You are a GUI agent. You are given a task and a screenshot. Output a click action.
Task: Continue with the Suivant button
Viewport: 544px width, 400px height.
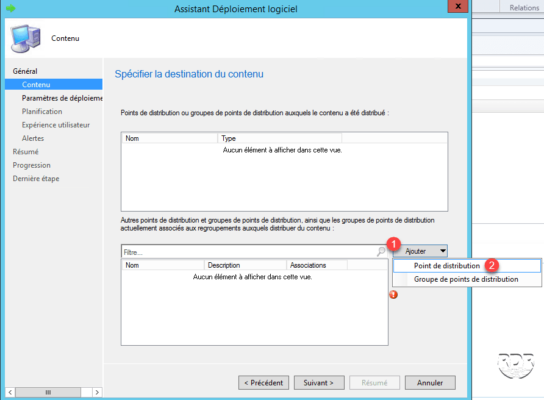pyautogui.click(x=319, y=383)
